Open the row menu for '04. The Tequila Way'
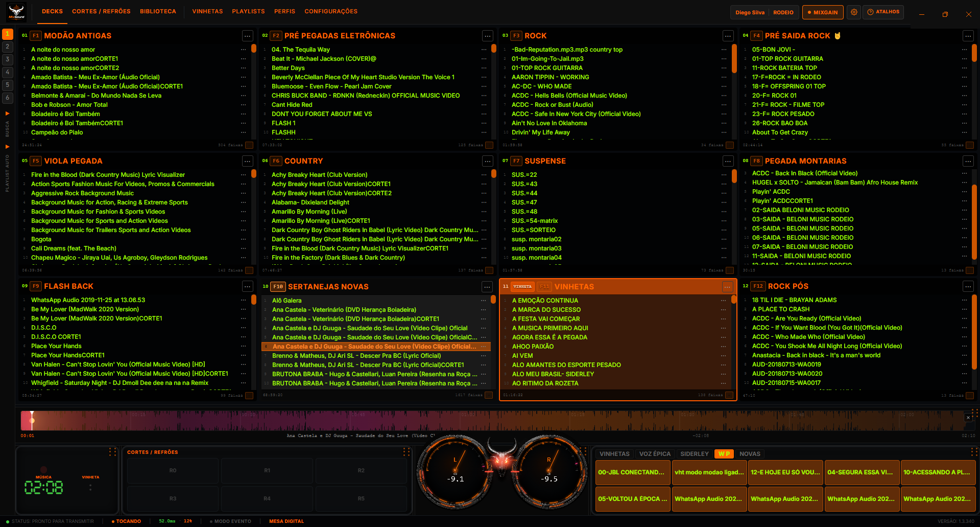This screenshot has height=527, width=980. (484, 50)
